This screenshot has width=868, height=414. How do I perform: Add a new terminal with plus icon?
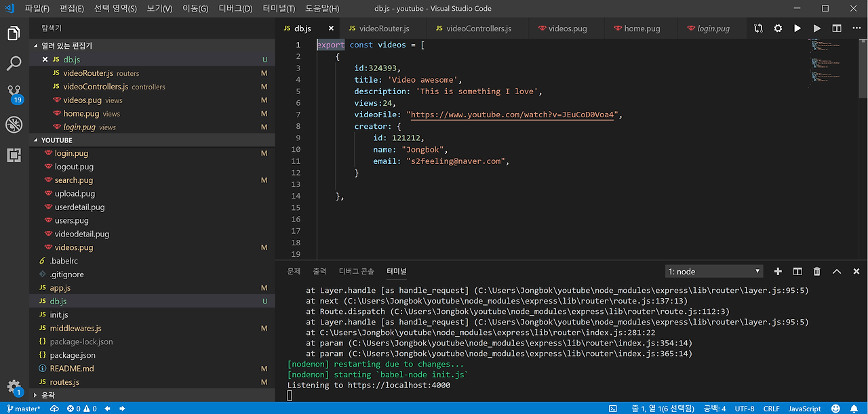pos(778,271)
